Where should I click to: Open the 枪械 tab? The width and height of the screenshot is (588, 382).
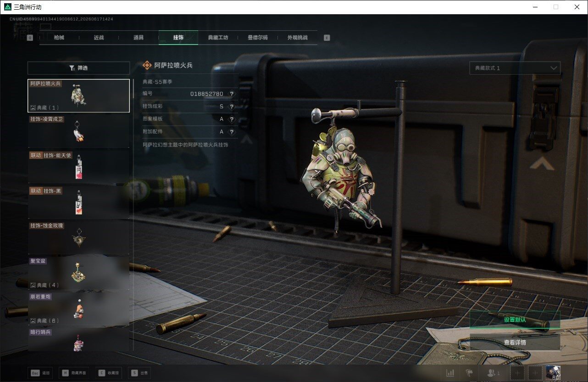[x=59, y=38]
